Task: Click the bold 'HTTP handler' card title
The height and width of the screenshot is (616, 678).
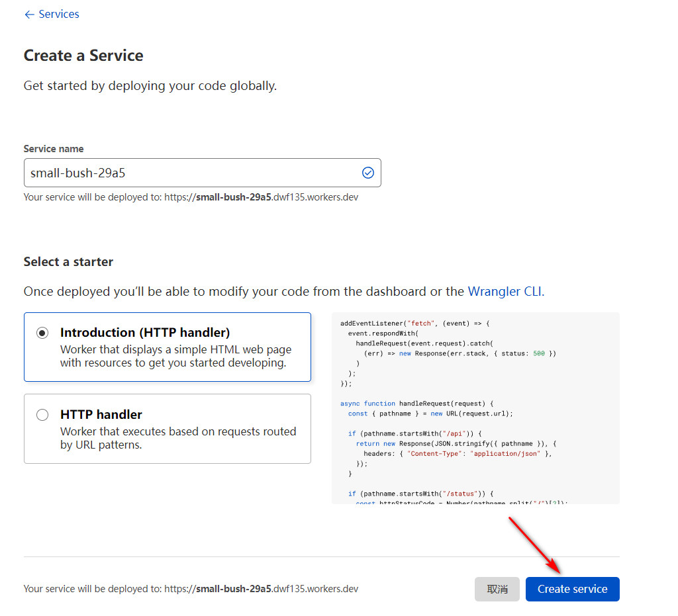Action: 101,415
